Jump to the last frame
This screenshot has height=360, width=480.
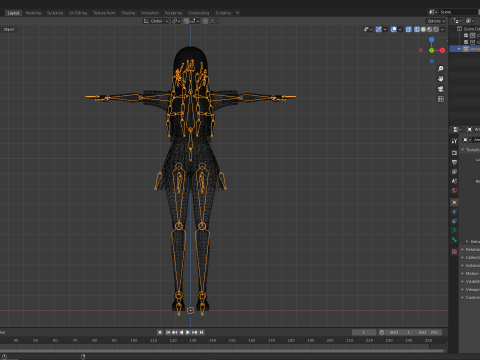pyautogui.click(x=201, y=332)
